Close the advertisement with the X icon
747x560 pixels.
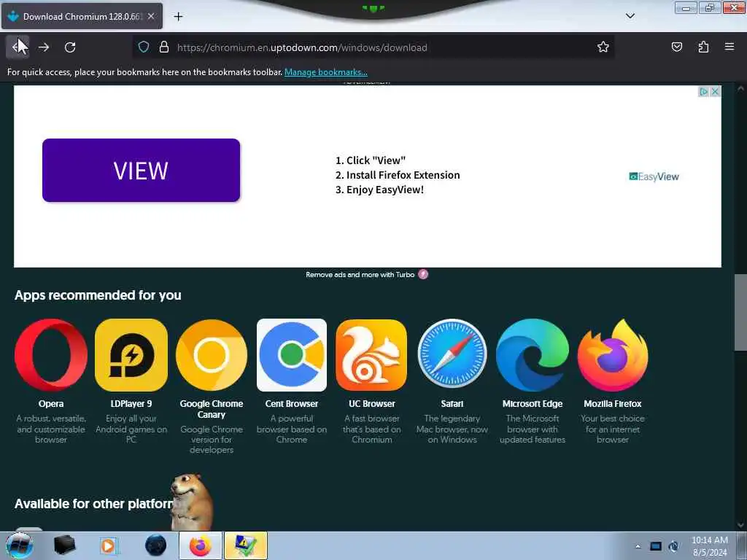(x=715, y=91)
